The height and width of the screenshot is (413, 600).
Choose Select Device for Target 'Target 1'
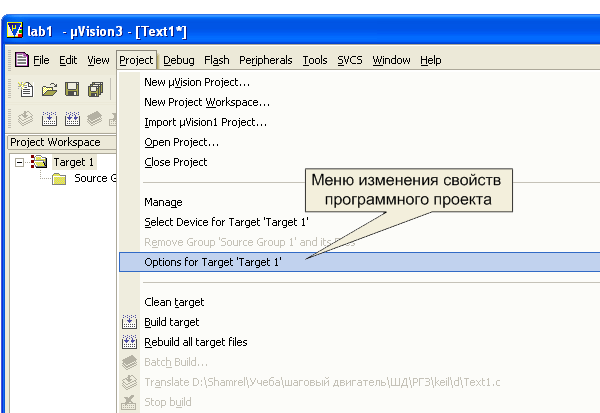click(x=360, y=222)
